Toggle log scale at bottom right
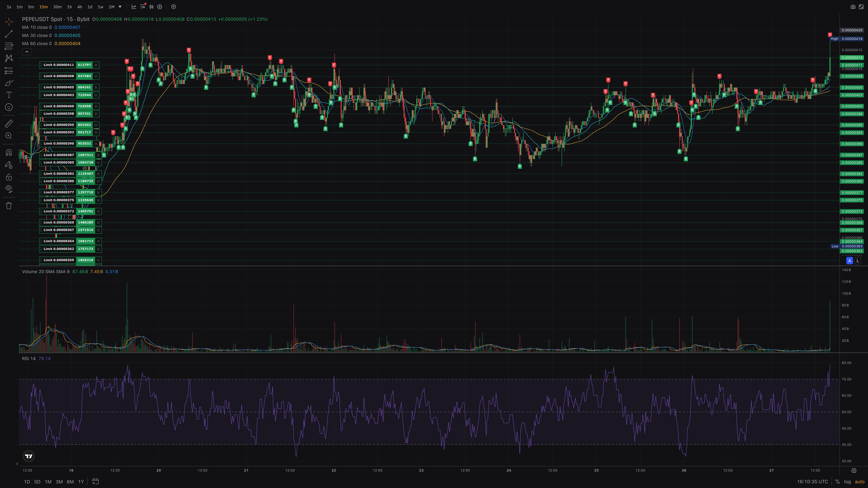This screenshot has height=488, width=868. (x=847, y=482)
